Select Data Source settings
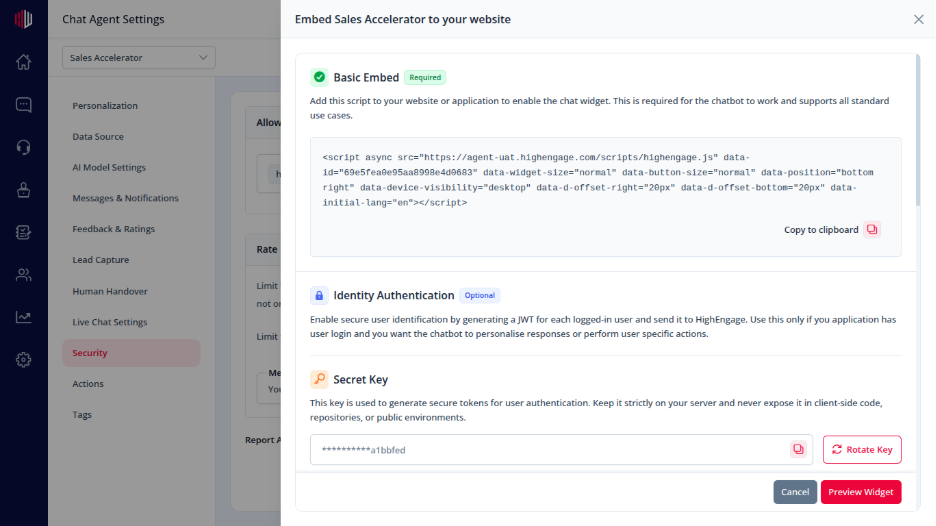 click(98, 137)
